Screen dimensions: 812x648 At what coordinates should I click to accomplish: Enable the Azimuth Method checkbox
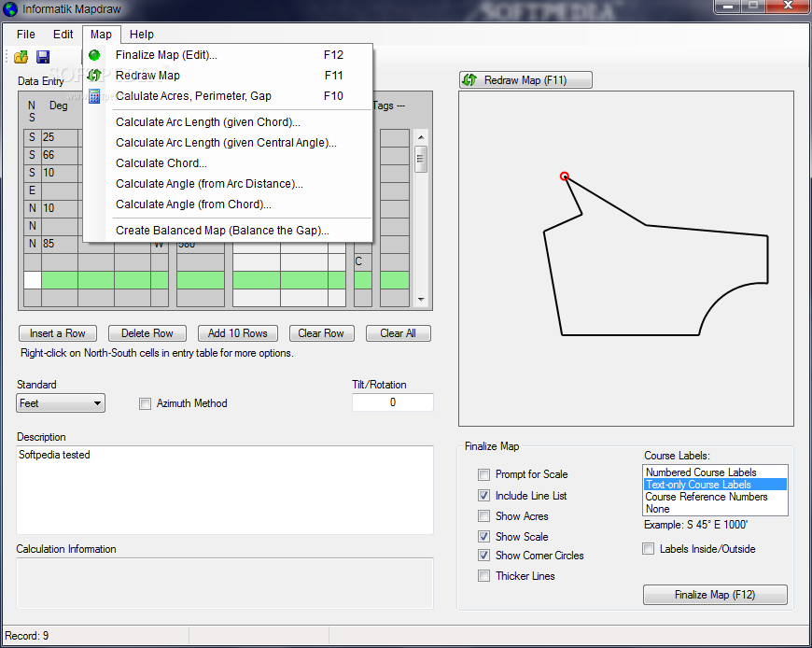pyautogui.click(x=146, y=403)
